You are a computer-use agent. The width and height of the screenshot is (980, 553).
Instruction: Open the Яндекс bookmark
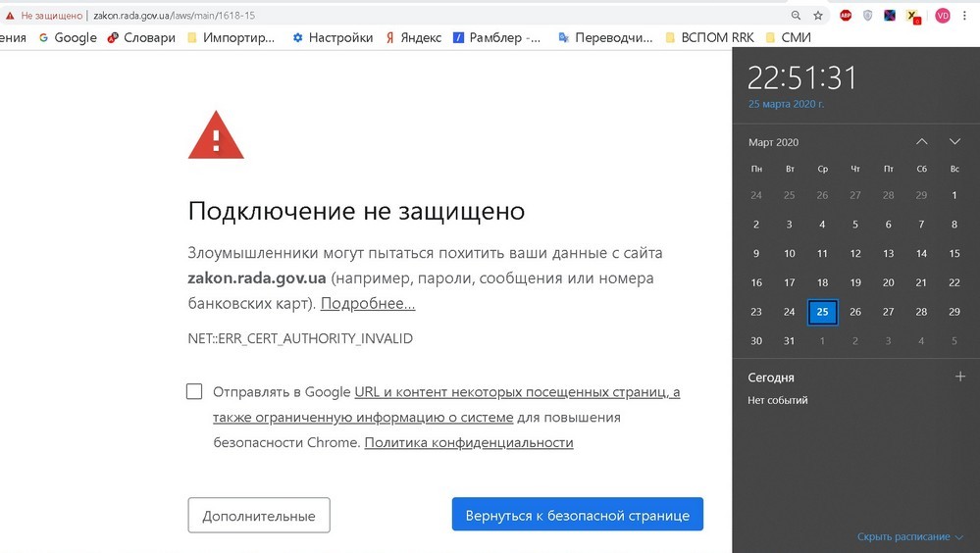click(x=413, y=37)
